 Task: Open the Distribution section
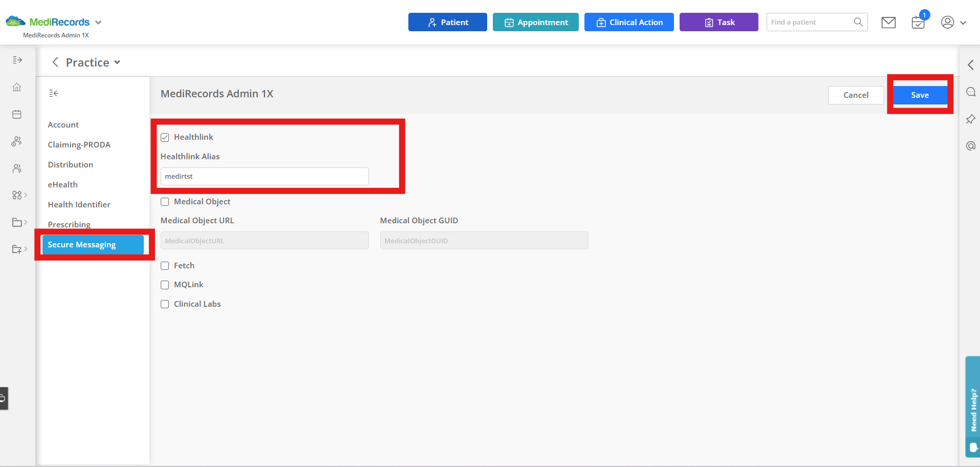point(71,165)
